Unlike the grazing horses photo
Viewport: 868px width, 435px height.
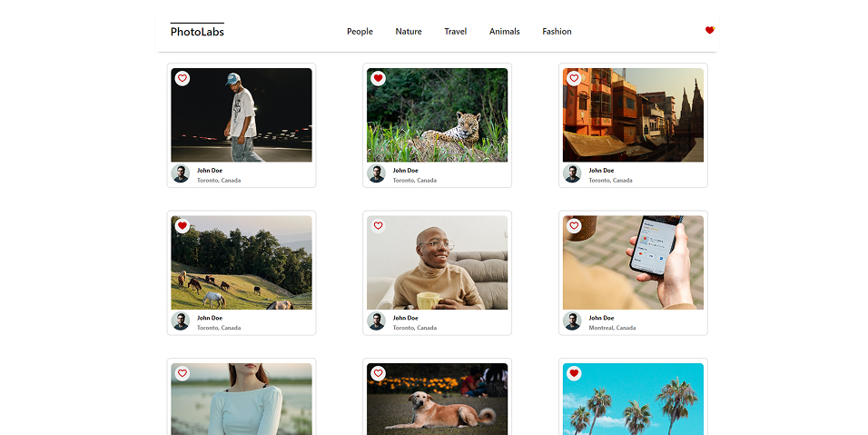182,226
